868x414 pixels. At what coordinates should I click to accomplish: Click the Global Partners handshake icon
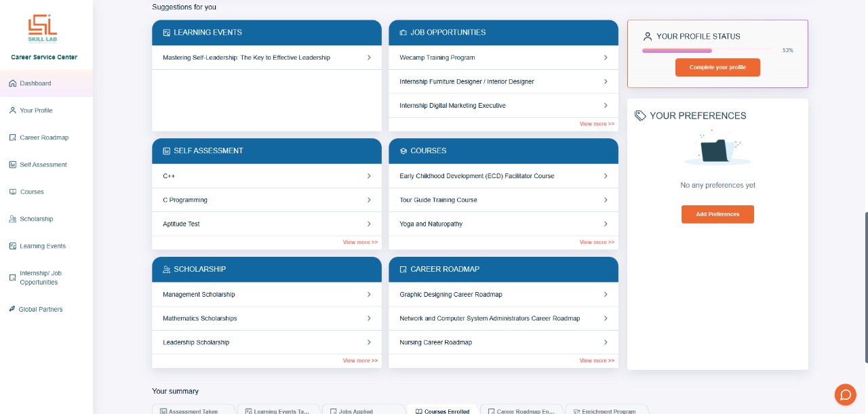pos(12,309)
